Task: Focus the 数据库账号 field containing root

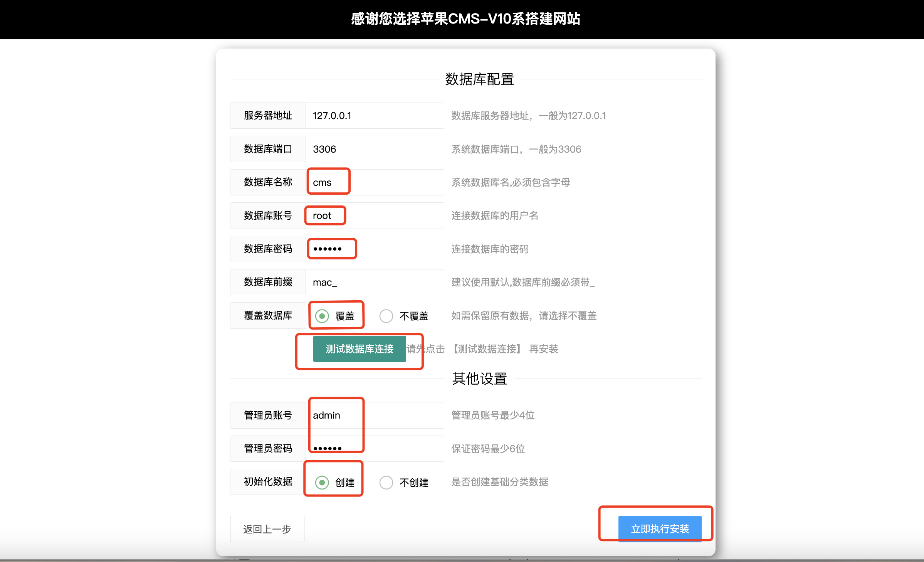Action: click(375, 215)
